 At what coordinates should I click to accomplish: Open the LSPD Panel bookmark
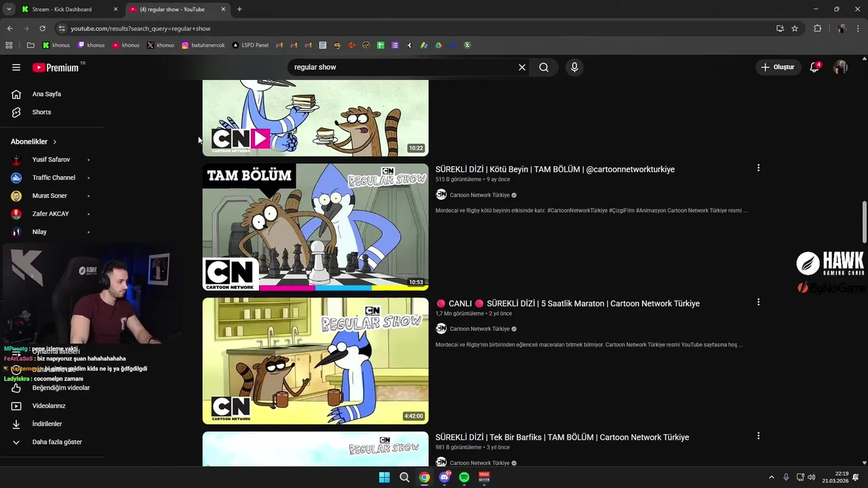250,45
